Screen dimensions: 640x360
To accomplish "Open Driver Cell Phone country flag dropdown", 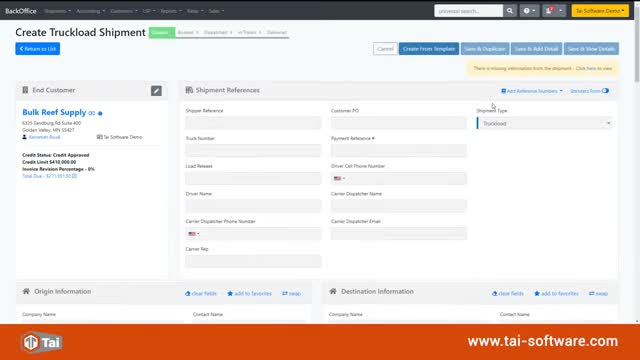I will 339,178.
